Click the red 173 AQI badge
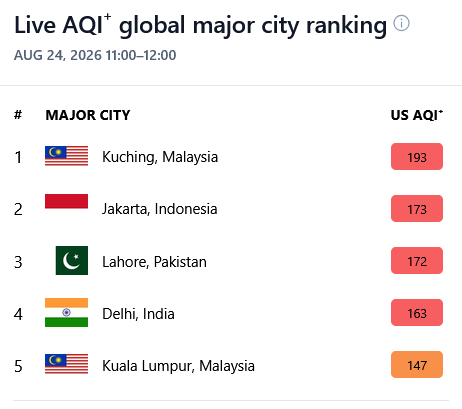Image resolution: width=462 pixels, height=409 pixels. [x=417, y=209]
